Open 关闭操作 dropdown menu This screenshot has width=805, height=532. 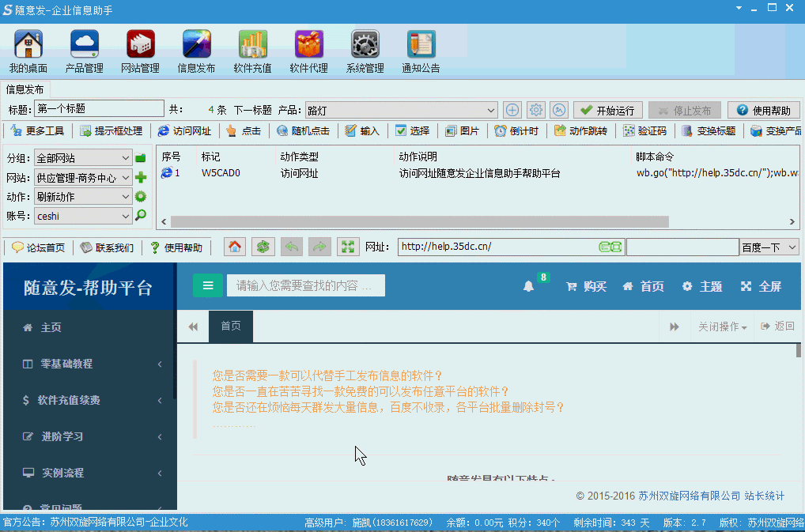pos(722,326)
